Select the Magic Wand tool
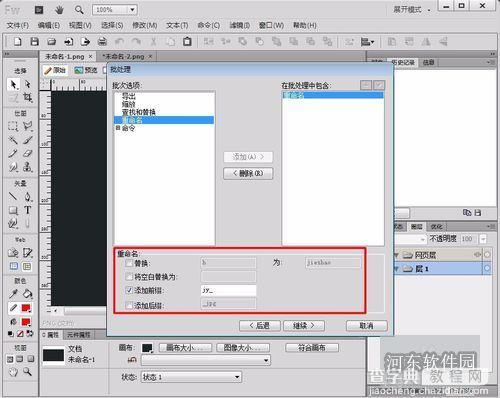Screen dimensions: 500x398 tap(13, 140)
